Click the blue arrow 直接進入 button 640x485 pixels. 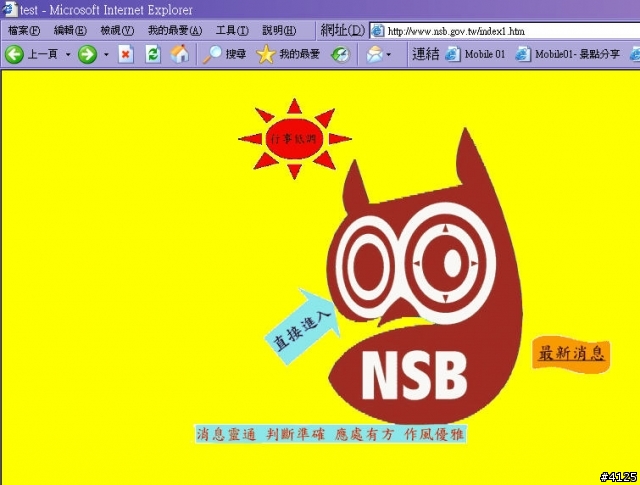[302, 326]
